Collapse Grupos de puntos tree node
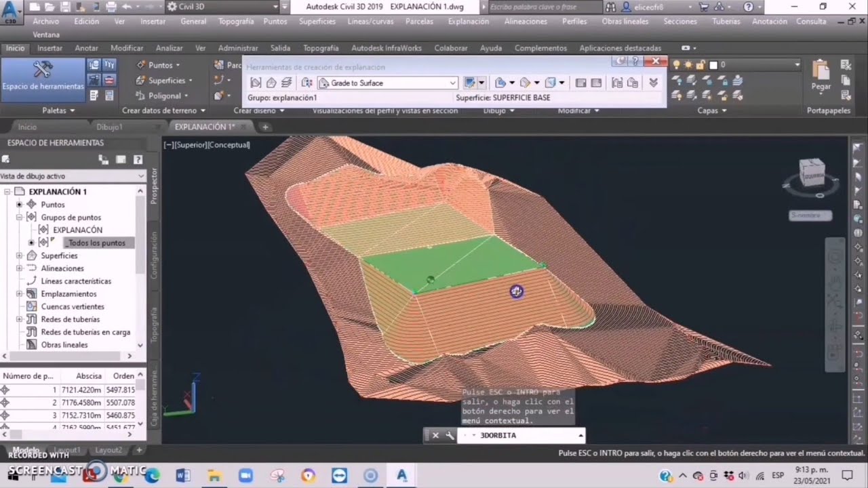868x488 pixels. point(19,218)
